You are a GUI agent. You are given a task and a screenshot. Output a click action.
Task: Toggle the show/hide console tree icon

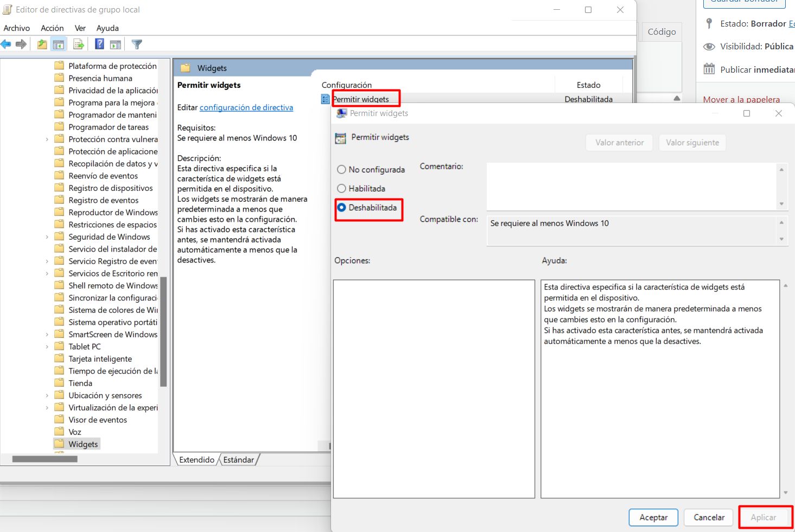59,44
